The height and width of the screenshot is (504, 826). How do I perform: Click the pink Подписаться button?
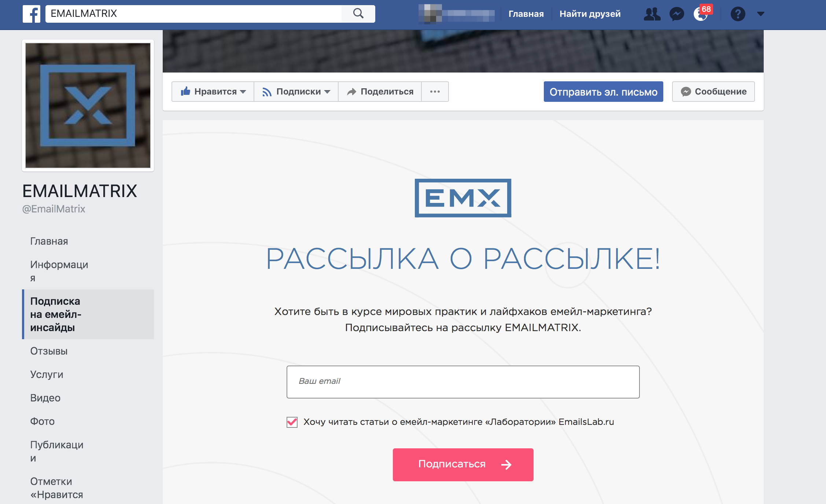tap(463, 464)
